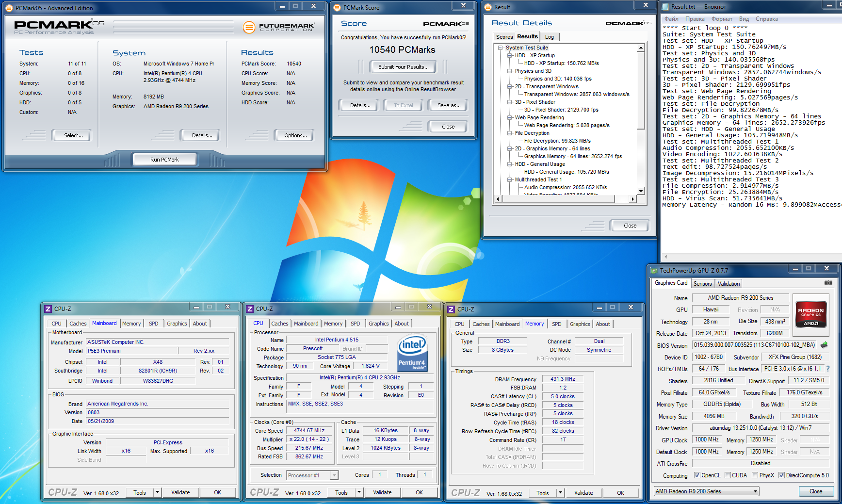Click the DRAM Frequency 431.3 MHz field
842x504 pixels.
[x=563, y=379]
